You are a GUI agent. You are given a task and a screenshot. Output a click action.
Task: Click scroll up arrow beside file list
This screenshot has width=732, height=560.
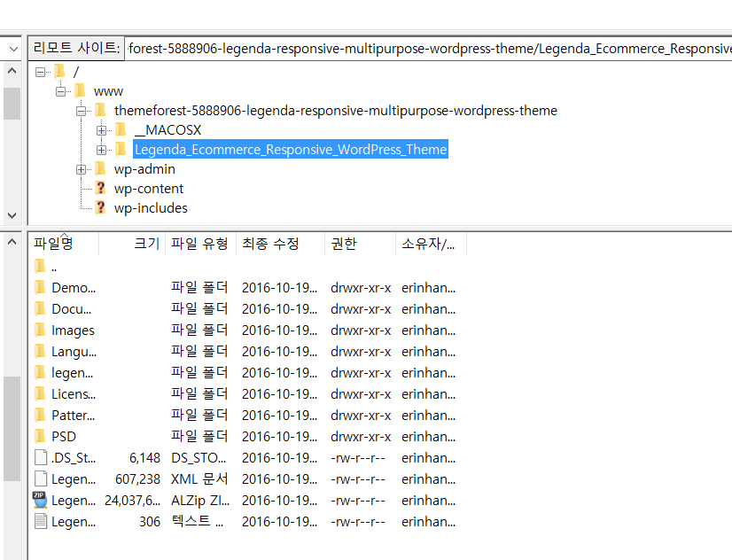point(12,242)
